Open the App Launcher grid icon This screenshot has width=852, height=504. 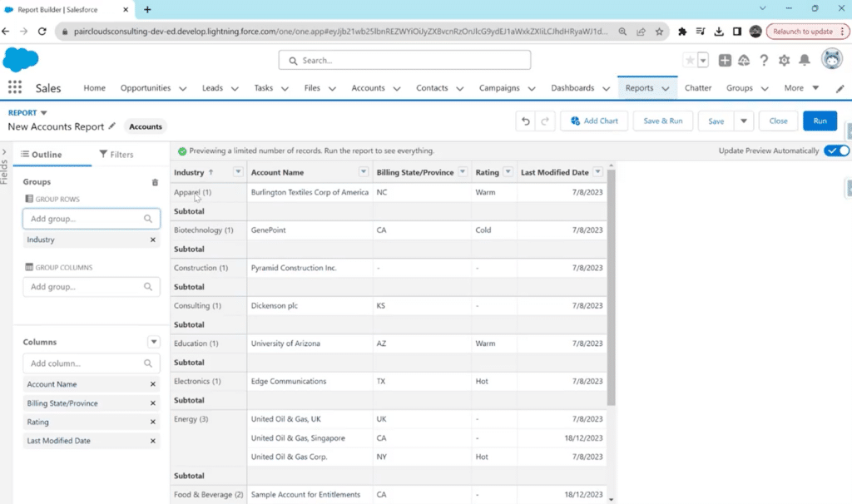point(15,87)
